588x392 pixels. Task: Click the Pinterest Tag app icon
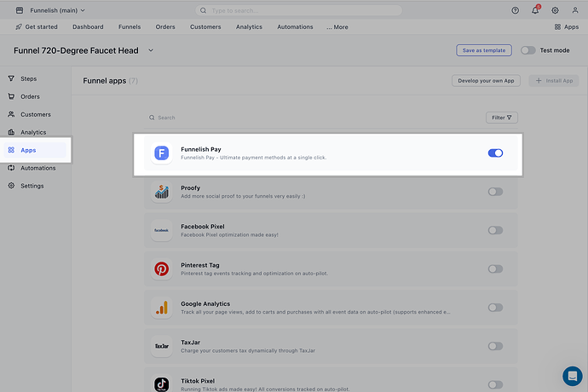click(x=161, y=269)
